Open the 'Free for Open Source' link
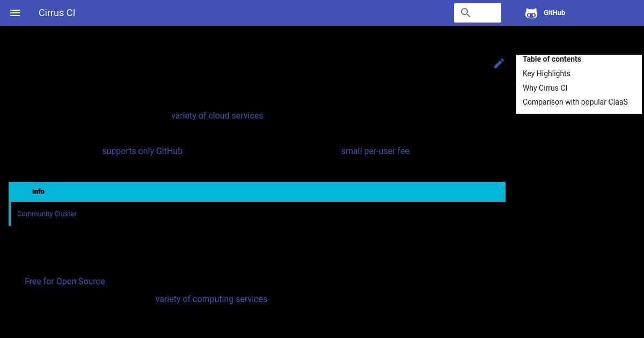The image size is (644, 338). 64,281
